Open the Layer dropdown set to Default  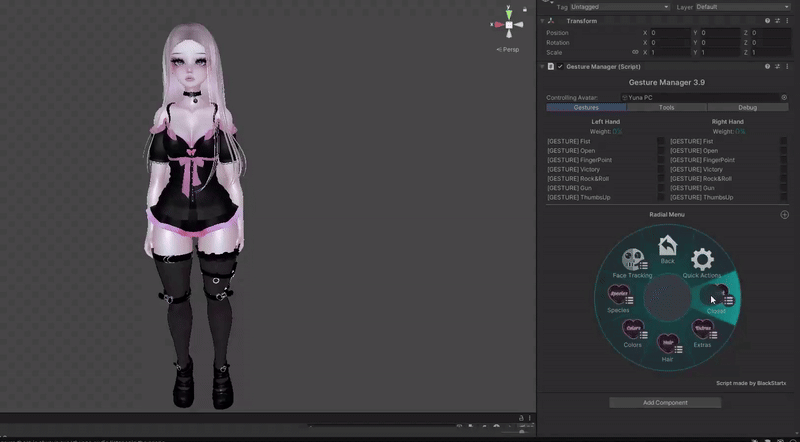pyautogui.click(x=740, y=6)
